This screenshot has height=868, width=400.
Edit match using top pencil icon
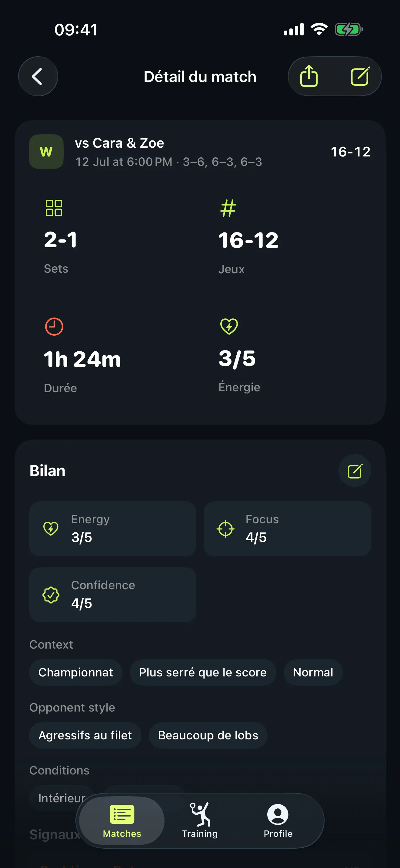pos(360,77)
